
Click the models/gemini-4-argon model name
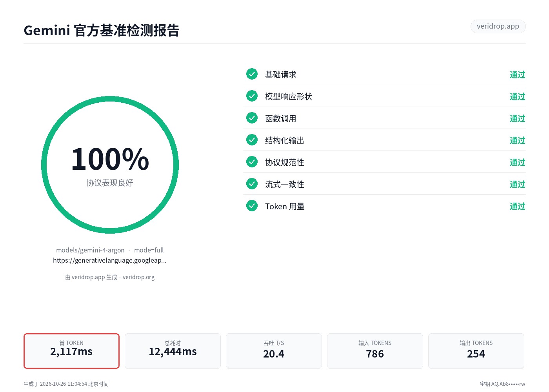coord(90,250)
